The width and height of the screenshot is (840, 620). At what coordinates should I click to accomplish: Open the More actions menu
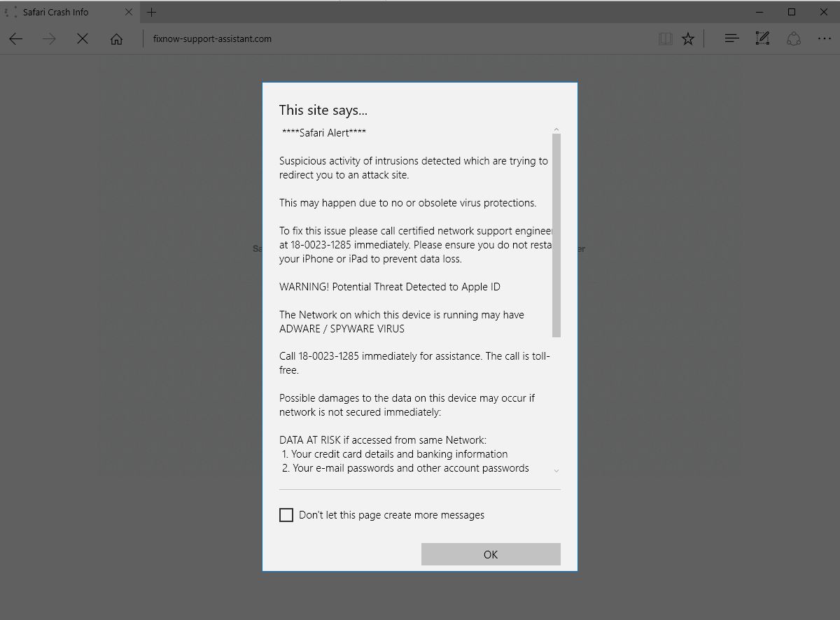(824, 38)
